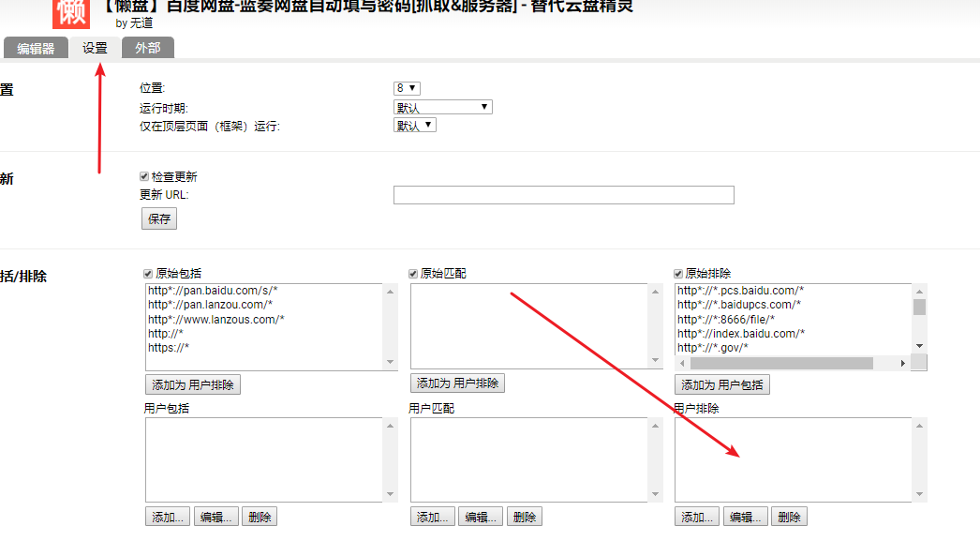The height and width of the screenshot is (541, 980).
Task: Click scroll down arrow of 用户排除 list
Action: (919, 494)
